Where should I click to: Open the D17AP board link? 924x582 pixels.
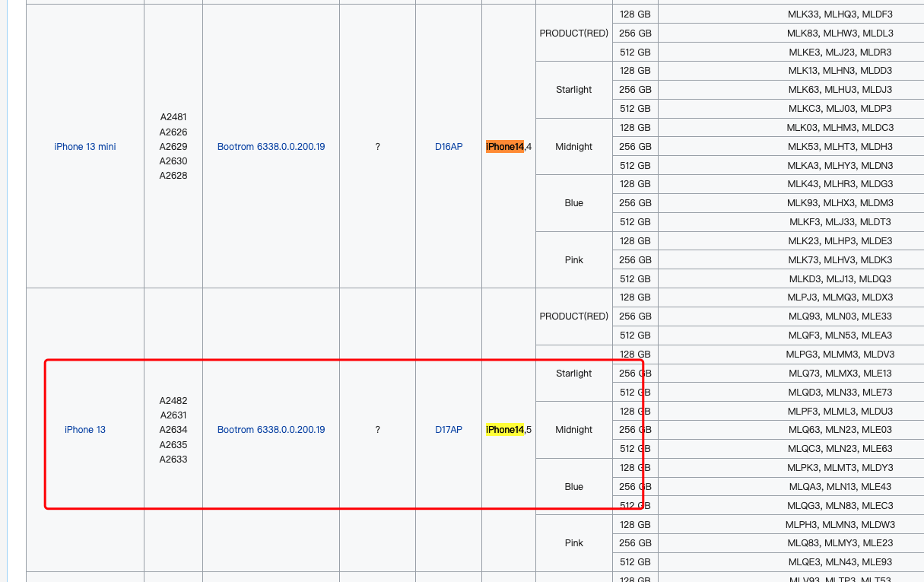pos(449,430)
